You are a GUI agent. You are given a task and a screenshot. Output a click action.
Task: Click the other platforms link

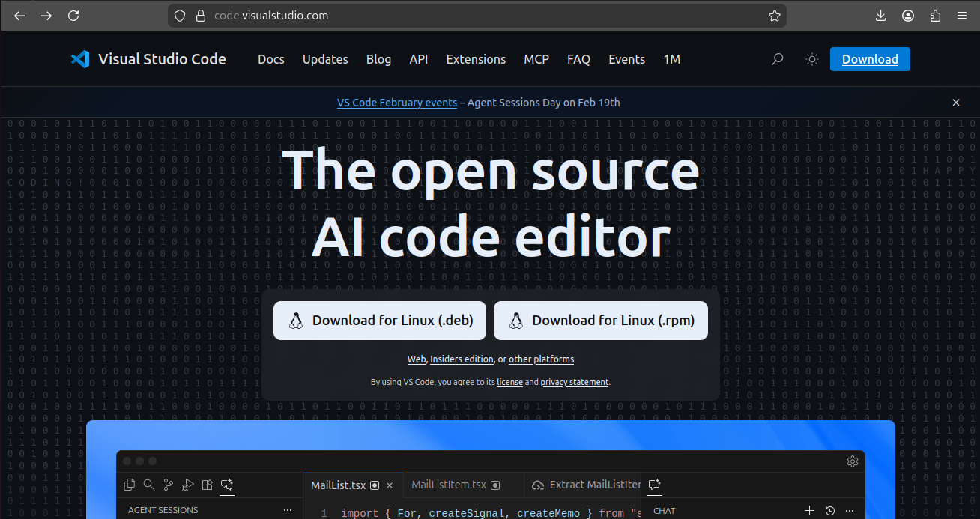pyautogui.click(x=541, y=359)
